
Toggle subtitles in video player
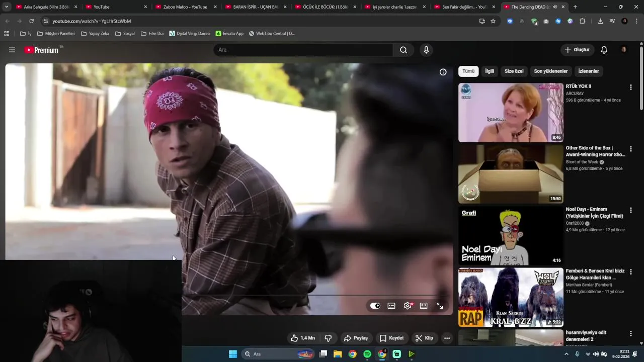[391, 306]
